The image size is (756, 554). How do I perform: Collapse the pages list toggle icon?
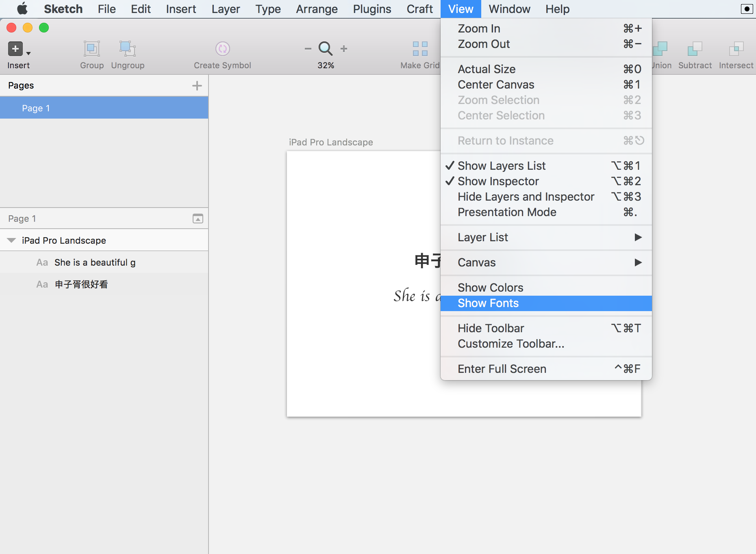(198, 219)
